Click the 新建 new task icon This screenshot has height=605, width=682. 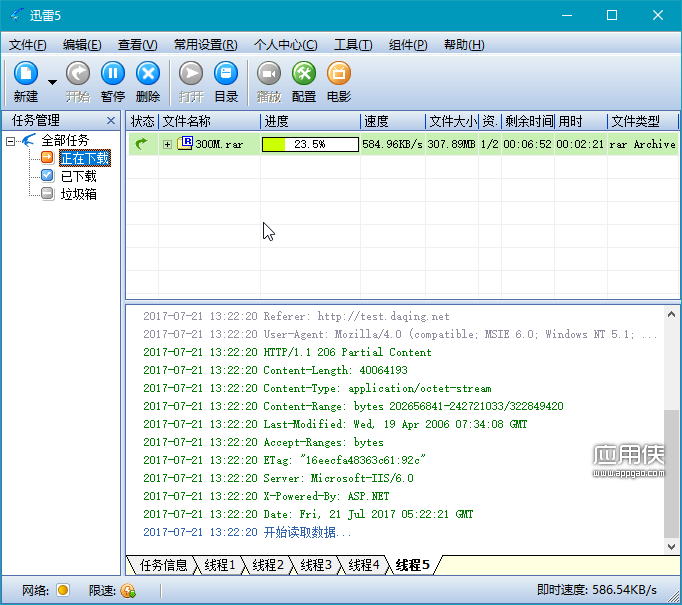26,73
